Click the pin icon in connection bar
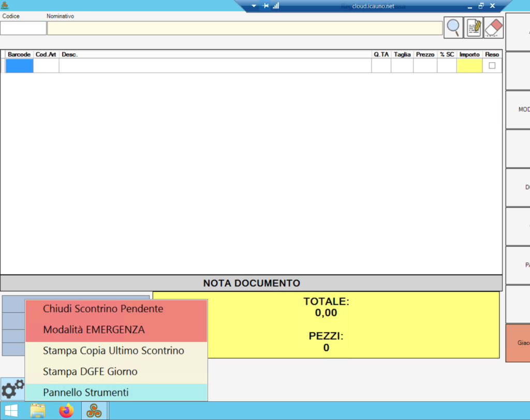The image size is (530, 420). click(266, 6)
